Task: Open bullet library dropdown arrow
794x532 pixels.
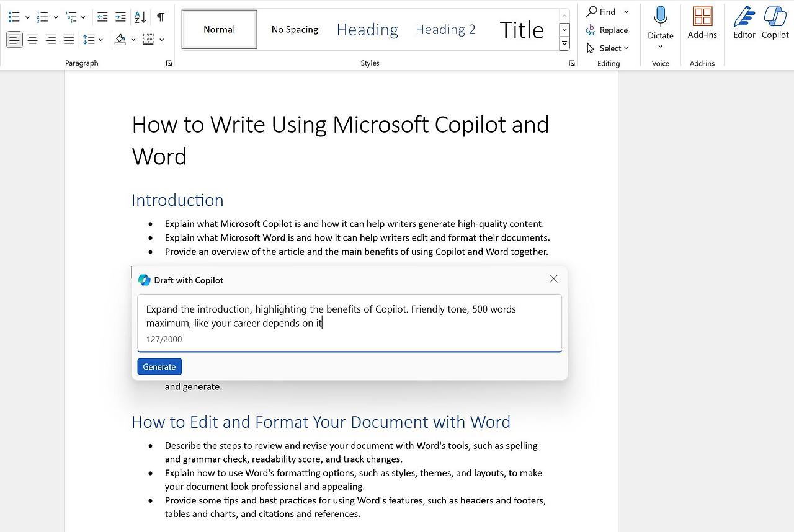Action: point(27,17)
